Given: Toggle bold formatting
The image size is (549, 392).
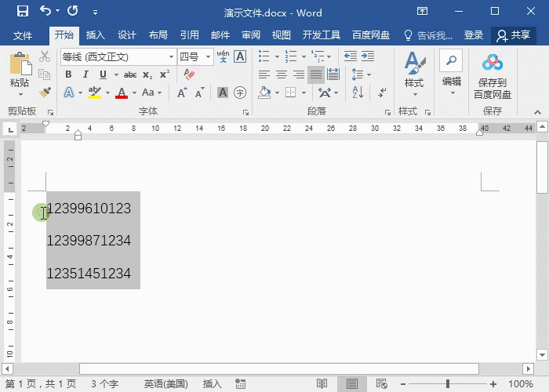Looking at the screenshot, I should (x=68, y=74).
